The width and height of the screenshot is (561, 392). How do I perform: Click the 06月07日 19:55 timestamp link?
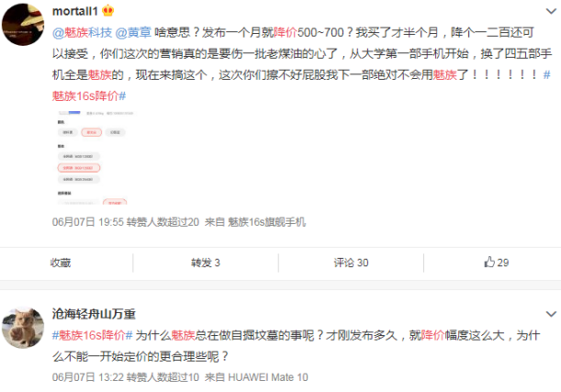(x=88, y=222)
